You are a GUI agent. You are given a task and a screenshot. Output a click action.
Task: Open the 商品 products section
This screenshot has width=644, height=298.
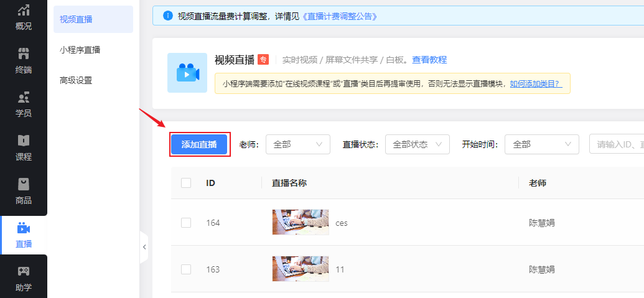(x=24, y=191)
